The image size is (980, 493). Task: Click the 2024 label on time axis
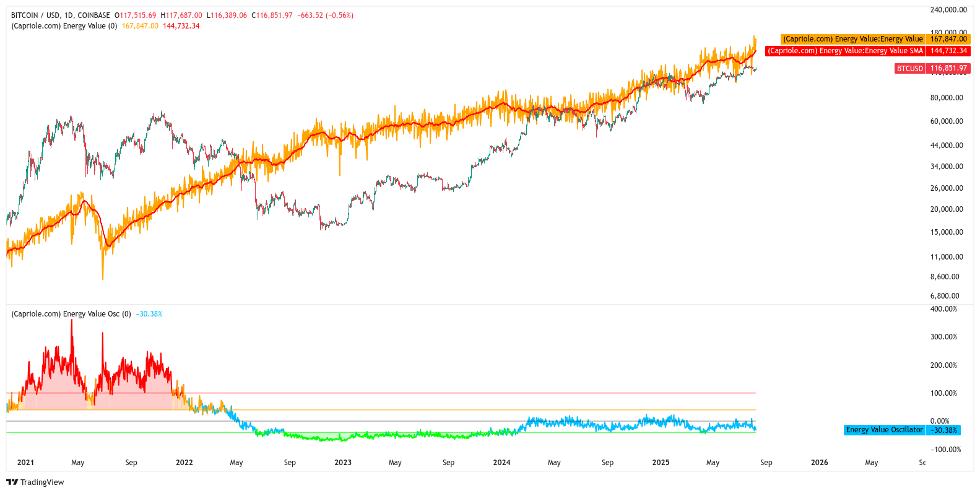tap(501, 463)
